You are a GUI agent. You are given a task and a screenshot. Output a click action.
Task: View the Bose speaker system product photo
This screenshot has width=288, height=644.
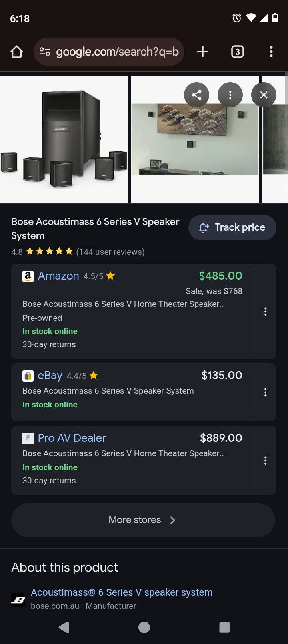(x=64, y=139)
